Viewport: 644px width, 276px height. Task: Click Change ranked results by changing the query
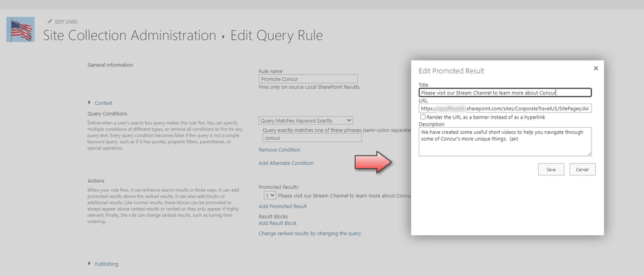click(x=310, y=233)
